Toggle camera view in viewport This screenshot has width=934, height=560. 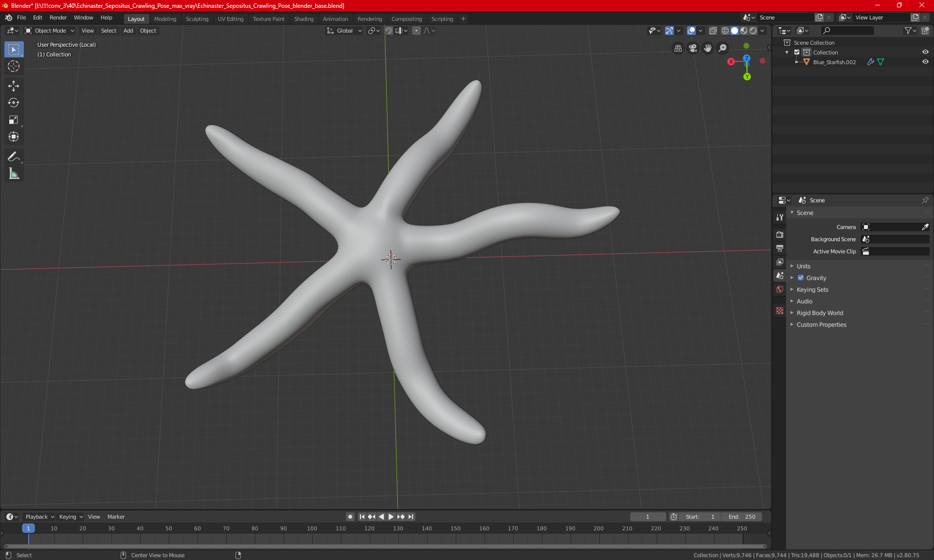(693, 48)
